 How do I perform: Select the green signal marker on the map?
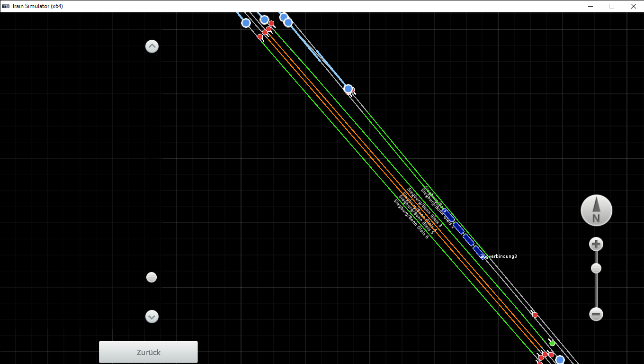tap(552, 343)
